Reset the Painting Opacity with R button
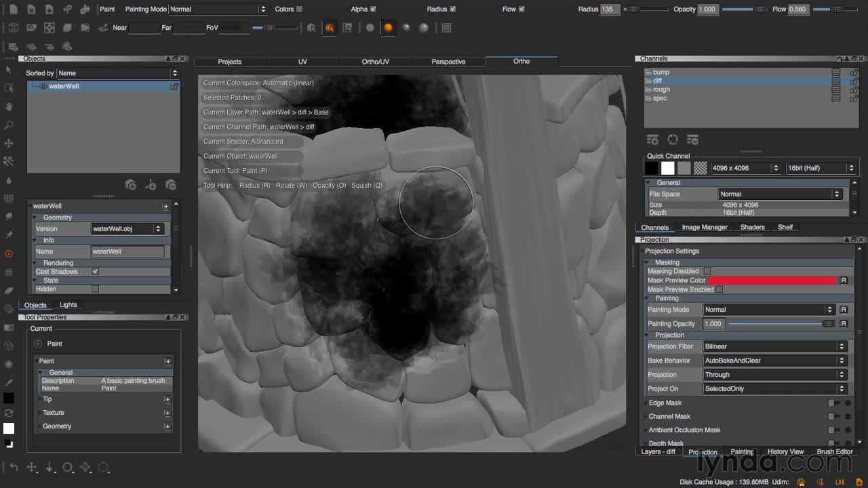 pos(844,323)
